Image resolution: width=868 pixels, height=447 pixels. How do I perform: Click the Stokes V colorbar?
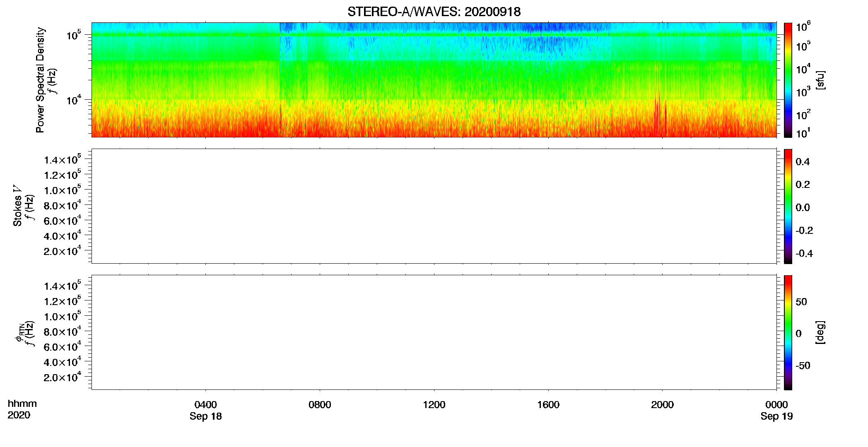[788, 206]
